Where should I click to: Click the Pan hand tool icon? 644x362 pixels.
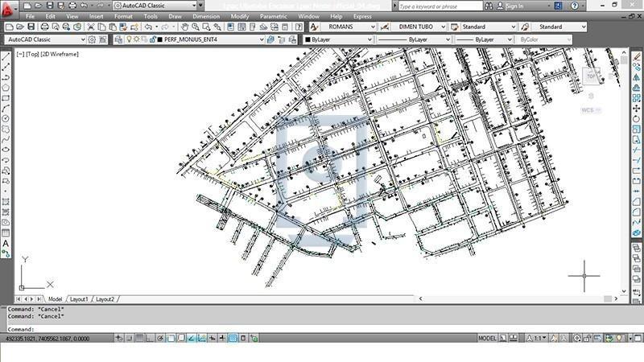(184, 27)
